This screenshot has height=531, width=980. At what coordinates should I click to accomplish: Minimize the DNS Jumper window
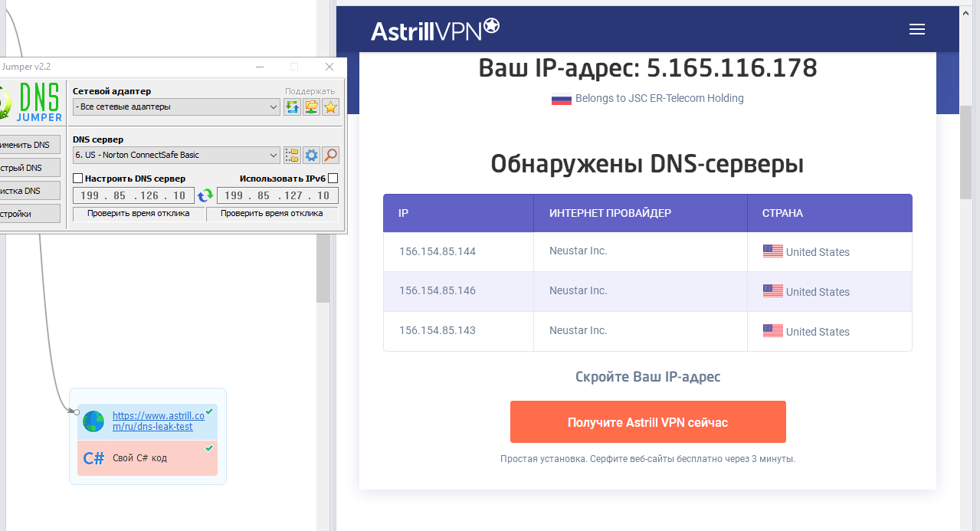259,67
